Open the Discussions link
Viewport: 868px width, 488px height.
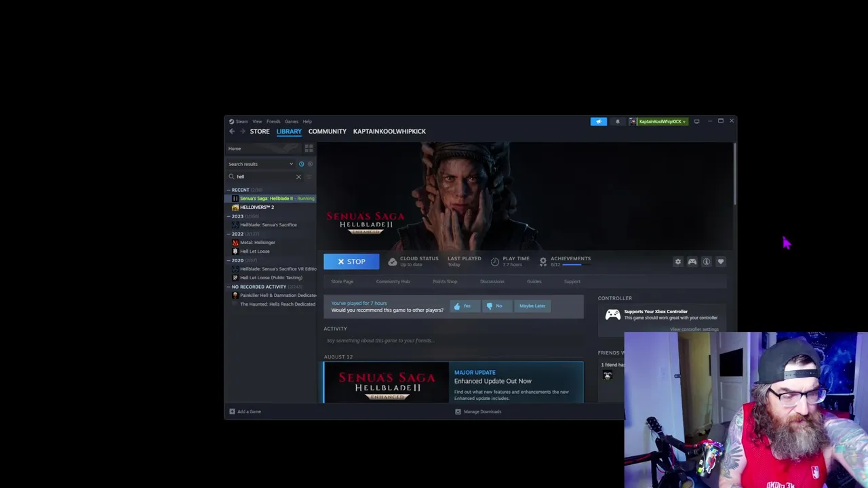click(492, 281)
